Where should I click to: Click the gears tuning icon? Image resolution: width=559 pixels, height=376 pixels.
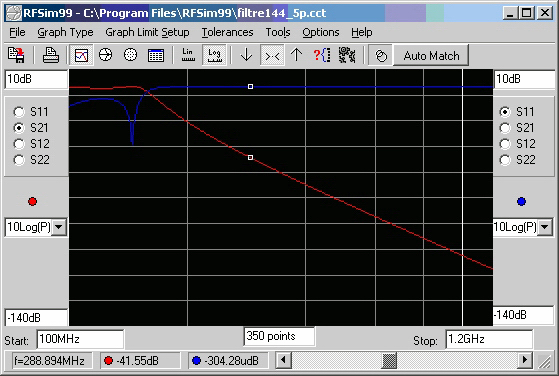click(x=347, y=55)
